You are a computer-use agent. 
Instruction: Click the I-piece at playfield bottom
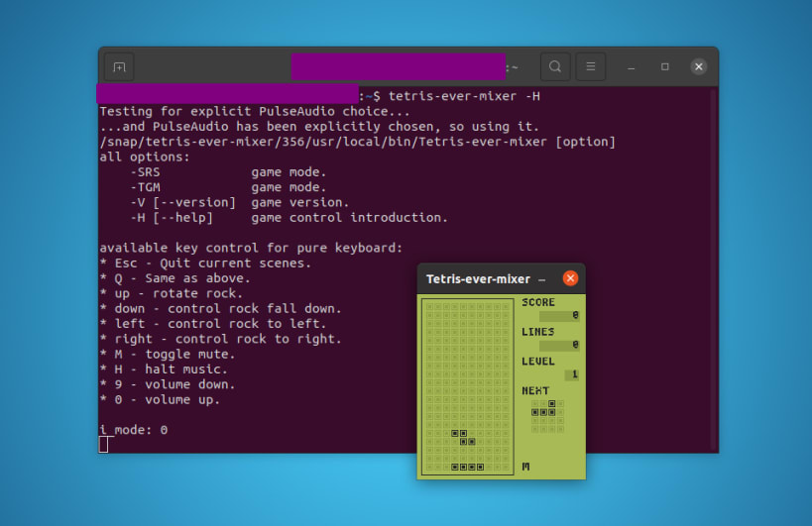tap(468, 467)
